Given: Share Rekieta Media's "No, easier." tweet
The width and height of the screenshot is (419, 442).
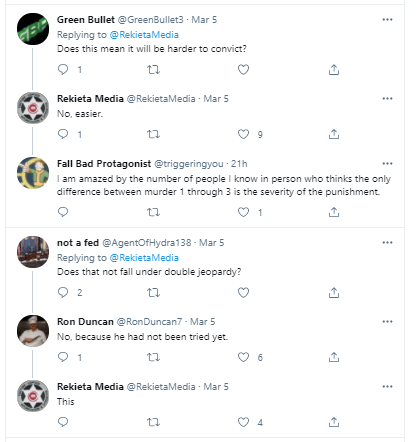Looking at the screenshot, I should coord(334,134).
